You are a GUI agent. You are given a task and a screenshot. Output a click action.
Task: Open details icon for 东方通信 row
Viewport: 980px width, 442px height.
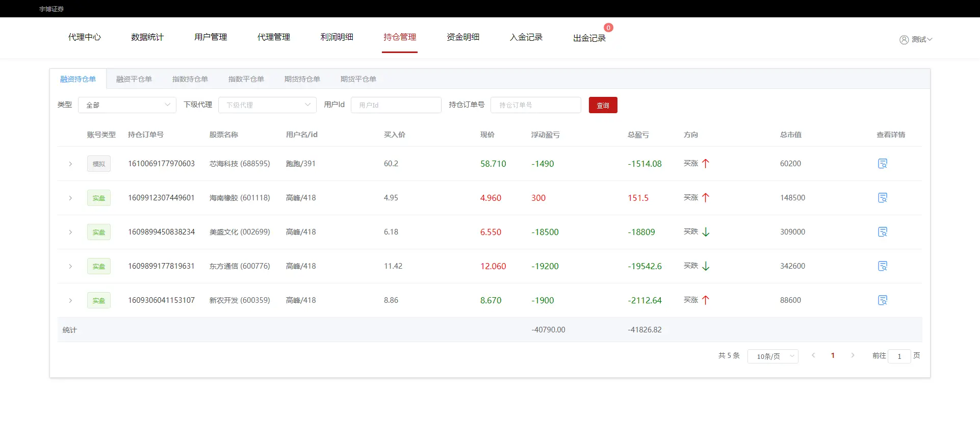click(883, 266)
